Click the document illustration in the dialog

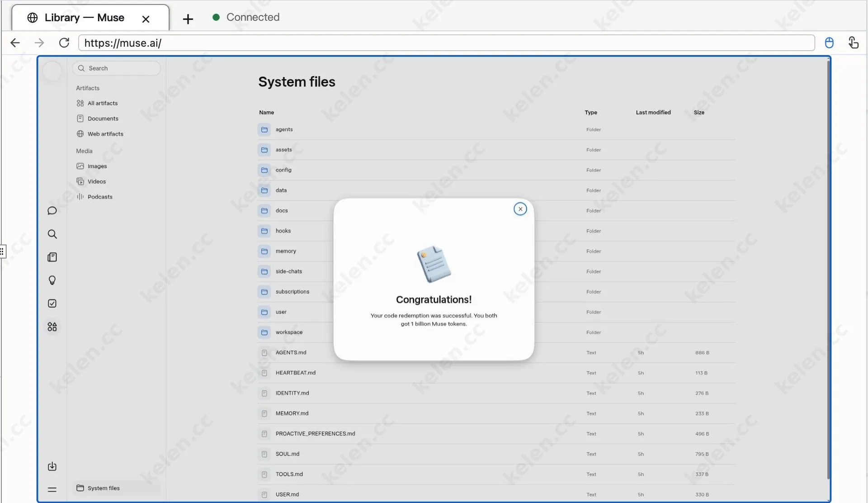coord(434,264)
